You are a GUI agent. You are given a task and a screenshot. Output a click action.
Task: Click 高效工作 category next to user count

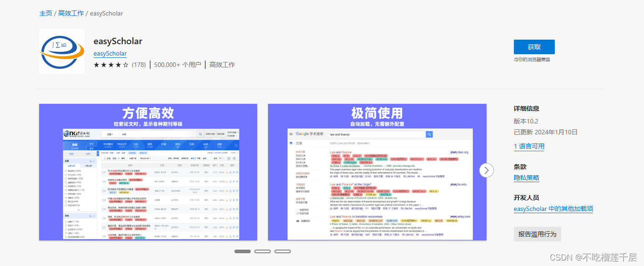pos(222,65)
